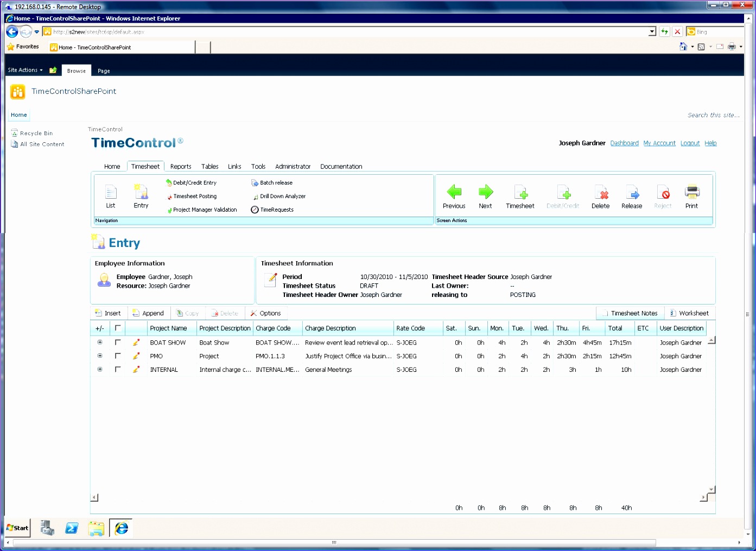The width and height of the screenshot is (756, 551).
Task: Open Server Manager from the taskbar
Action: click(48, 528)
